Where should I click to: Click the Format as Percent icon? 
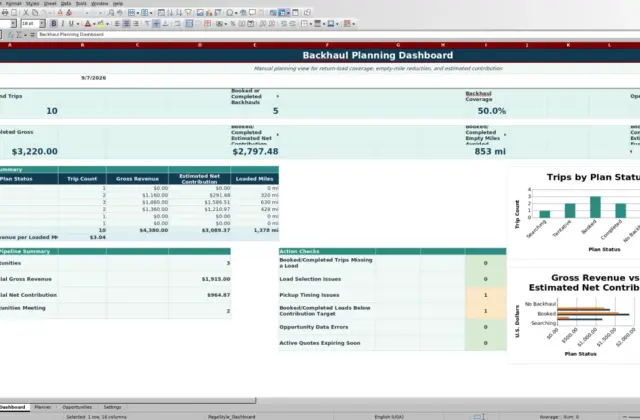click(x=233, y=24)
